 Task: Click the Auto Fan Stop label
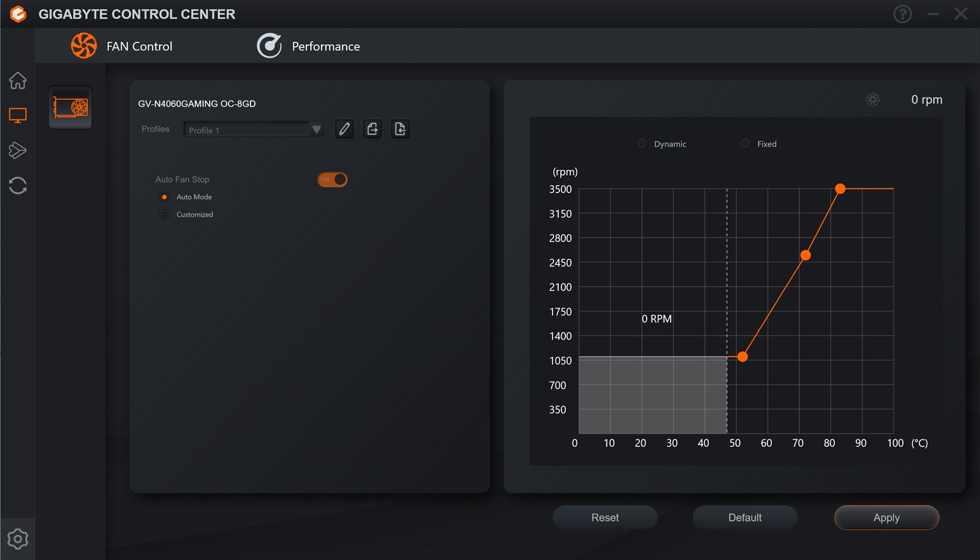183,180
